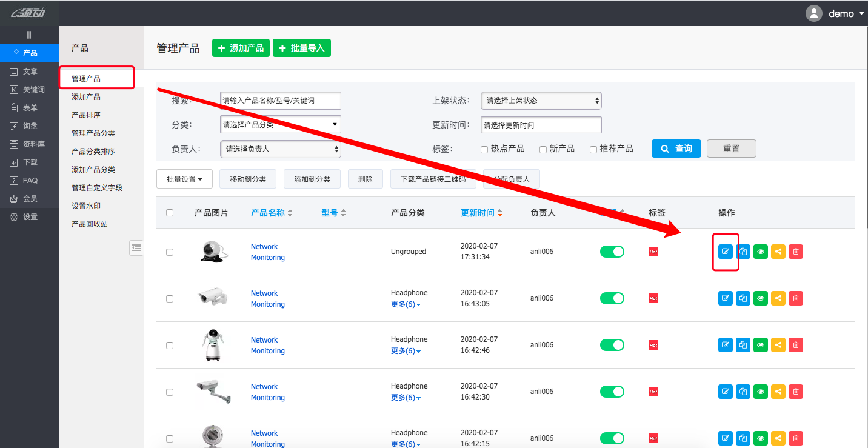This screenshot has height=448, width=868.
Task: Delete the third product with red trash icon
Action: pyautogui.click(x=796, y=344)
